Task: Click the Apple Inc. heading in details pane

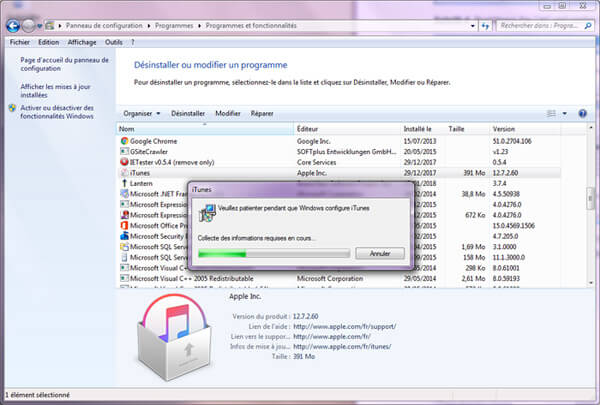Action: 245,296
